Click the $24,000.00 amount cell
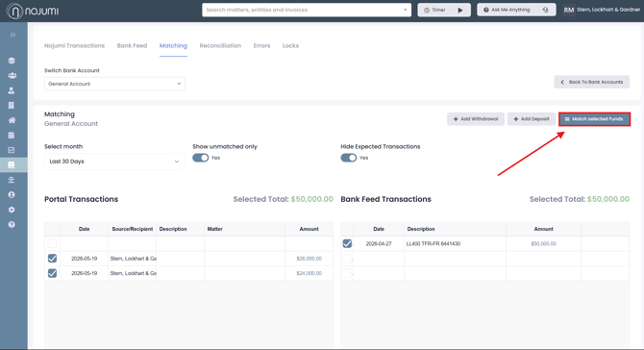This screenshot has width=644, height=350. point(309,273)
